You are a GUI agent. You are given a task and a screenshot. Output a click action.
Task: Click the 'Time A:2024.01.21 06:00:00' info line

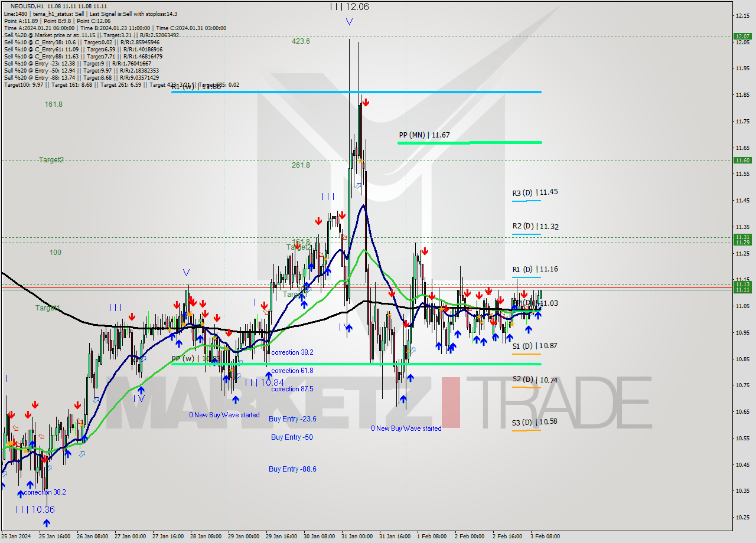tap(115, 28)
